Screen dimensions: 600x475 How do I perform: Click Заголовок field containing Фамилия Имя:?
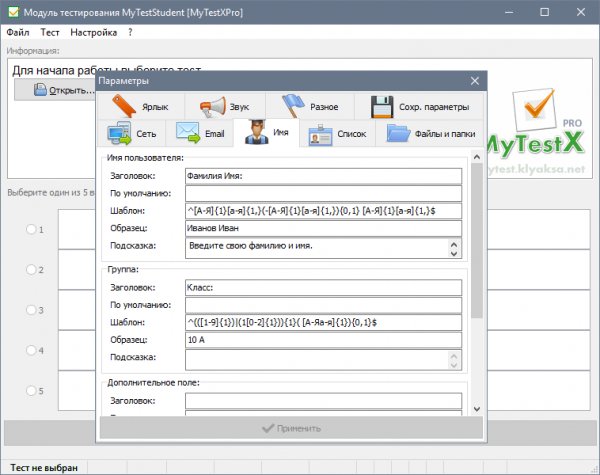click(x=323, y=176)
